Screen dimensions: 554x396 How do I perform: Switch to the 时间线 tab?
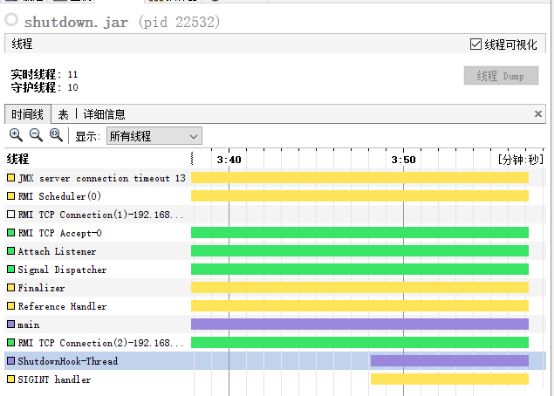coord(28,114)
